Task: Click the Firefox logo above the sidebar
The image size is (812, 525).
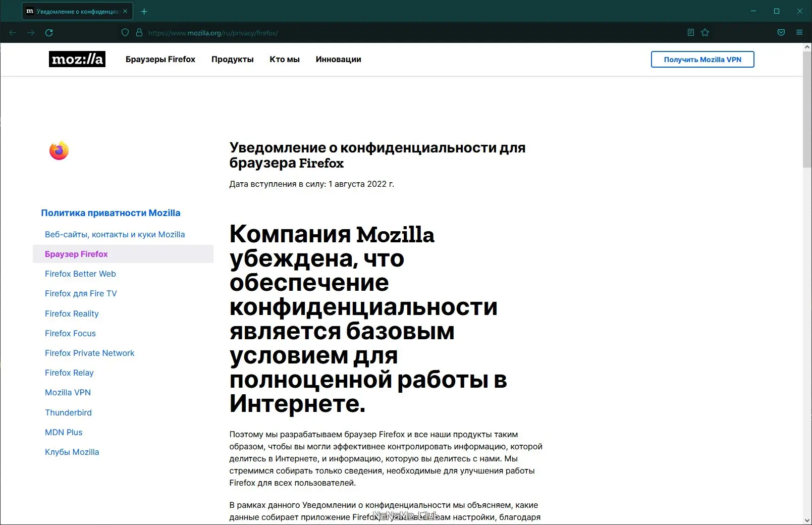Action: click(x=59, y=150)
